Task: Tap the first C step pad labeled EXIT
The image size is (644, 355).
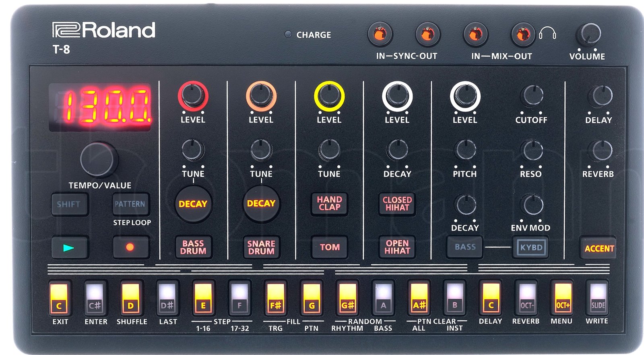Action: [x=59, y=298]
